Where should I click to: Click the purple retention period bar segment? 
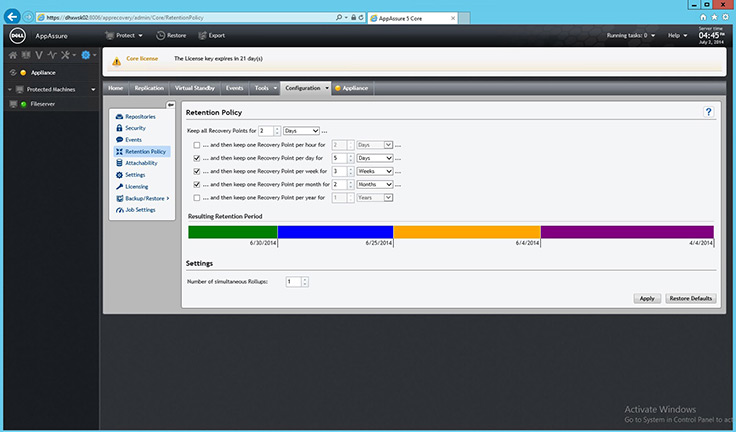pyautogui.click(x=627, y=232)
